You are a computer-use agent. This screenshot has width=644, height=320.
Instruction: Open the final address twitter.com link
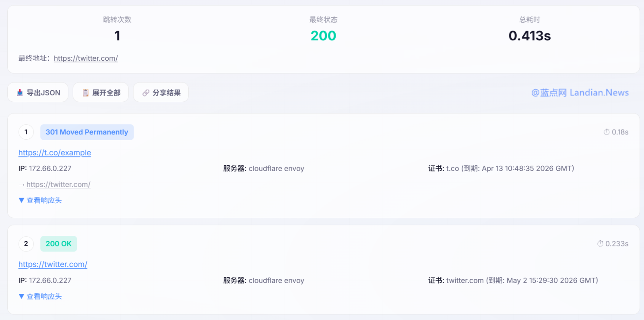pyautogui.click(x=86, y=58)
